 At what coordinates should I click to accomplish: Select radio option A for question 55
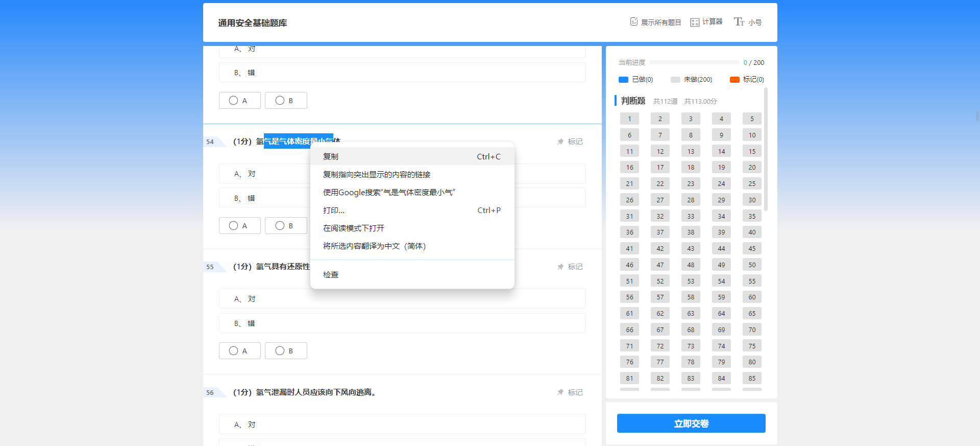(234, 351)
